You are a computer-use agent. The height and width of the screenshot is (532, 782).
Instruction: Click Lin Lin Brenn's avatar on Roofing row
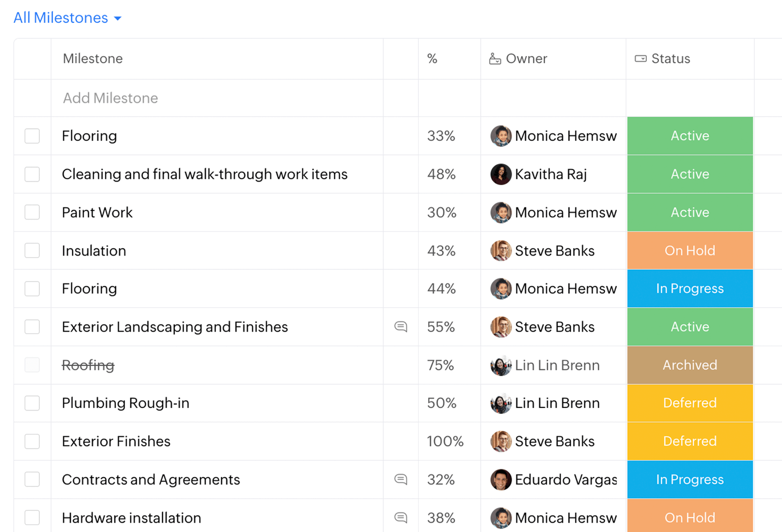[500, 365]
